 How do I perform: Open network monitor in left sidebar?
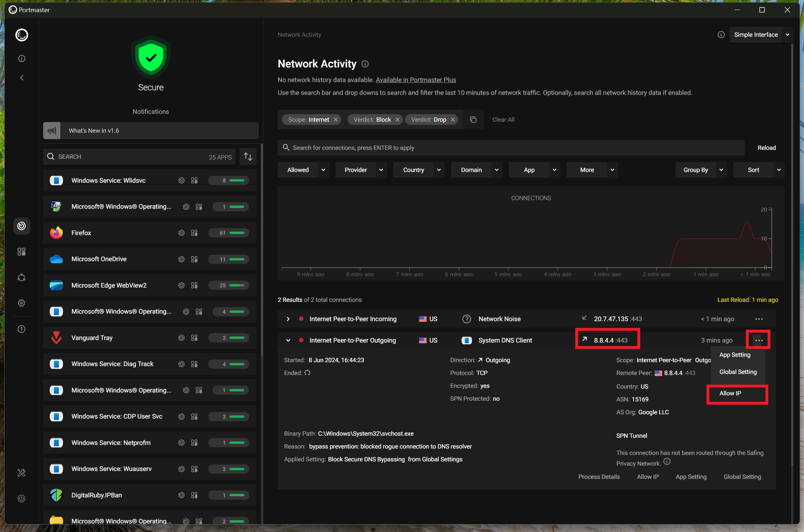[x=21, y=226]
